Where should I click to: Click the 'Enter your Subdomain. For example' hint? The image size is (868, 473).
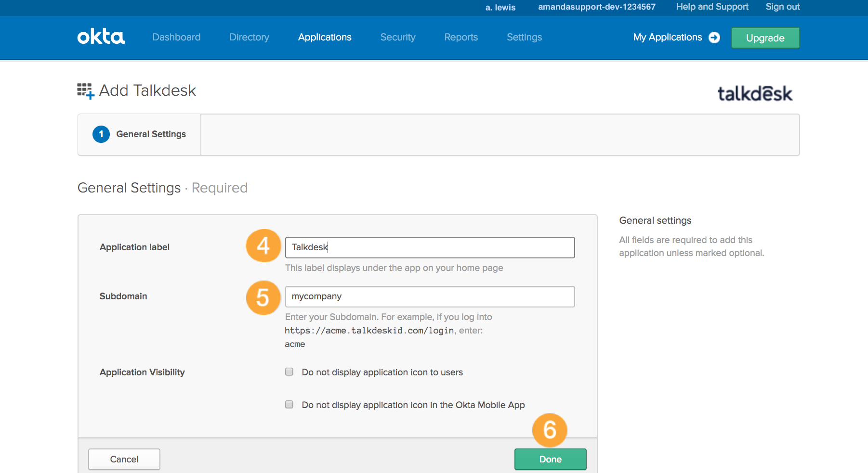(x=389, y=317)
